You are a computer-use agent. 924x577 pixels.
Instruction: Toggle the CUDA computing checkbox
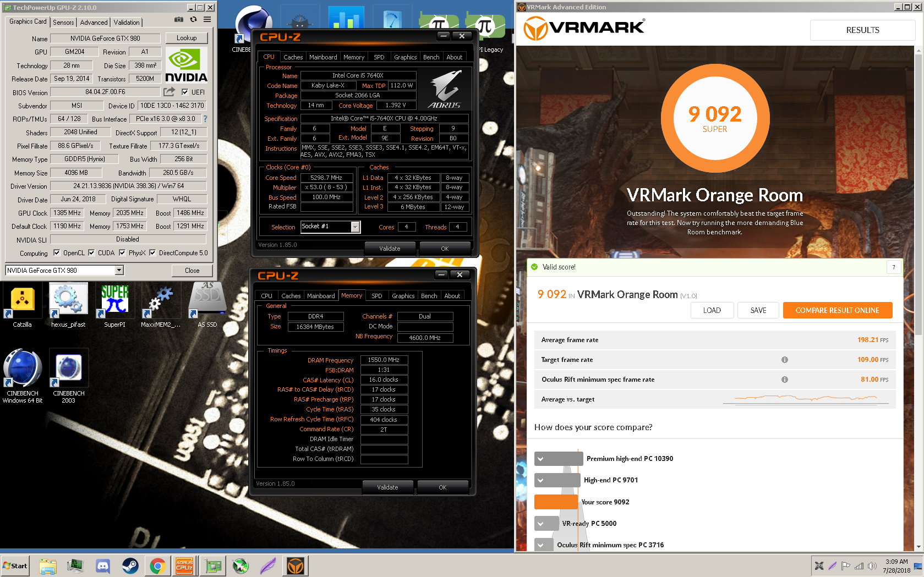[91, 252]
